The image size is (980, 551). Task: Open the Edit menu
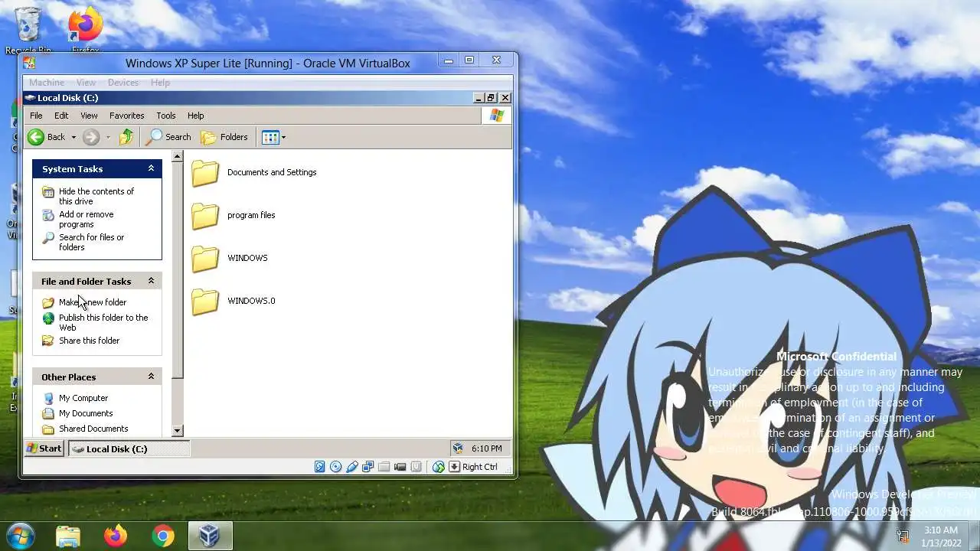[61, 116]
